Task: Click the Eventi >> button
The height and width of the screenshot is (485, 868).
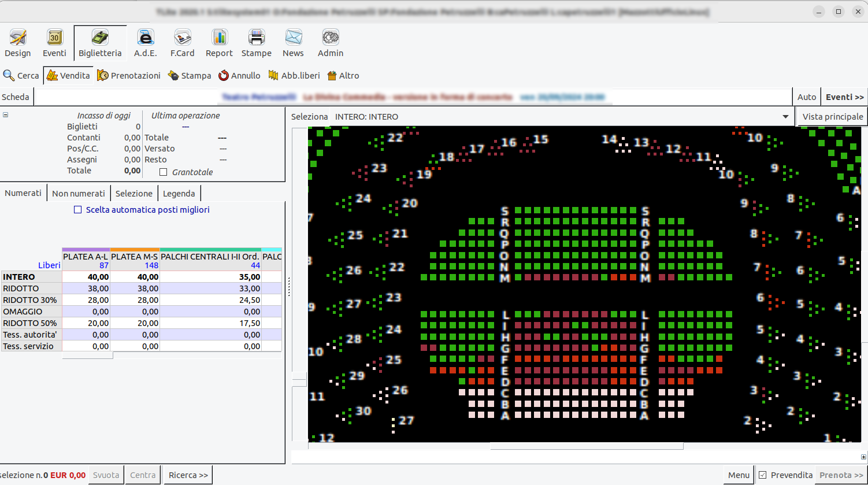Action: (x=845, y=97)
